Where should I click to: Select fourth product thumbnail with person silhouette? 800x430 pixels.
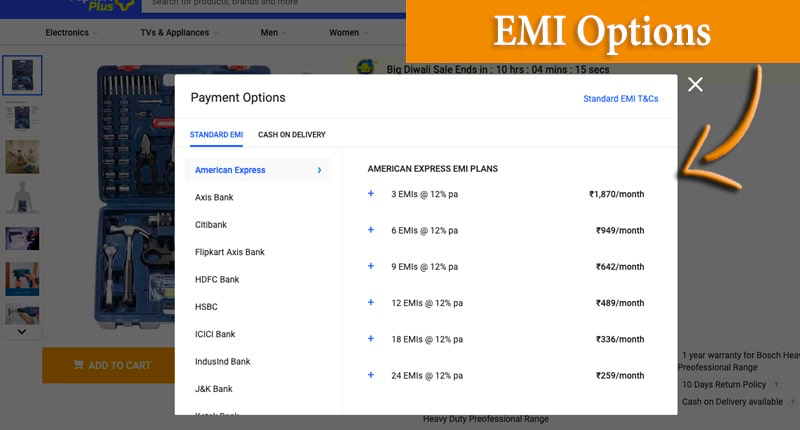[x=22, y=197]
